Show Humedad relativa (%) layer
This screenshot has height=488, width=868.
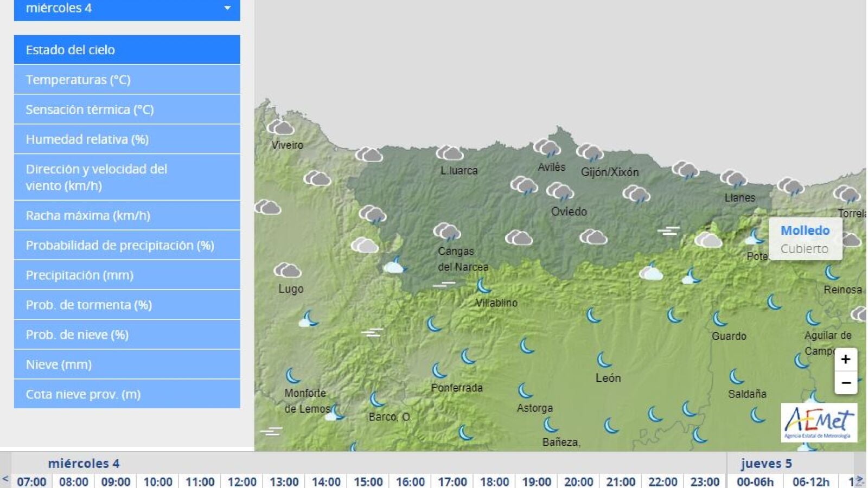coord(127,139)
